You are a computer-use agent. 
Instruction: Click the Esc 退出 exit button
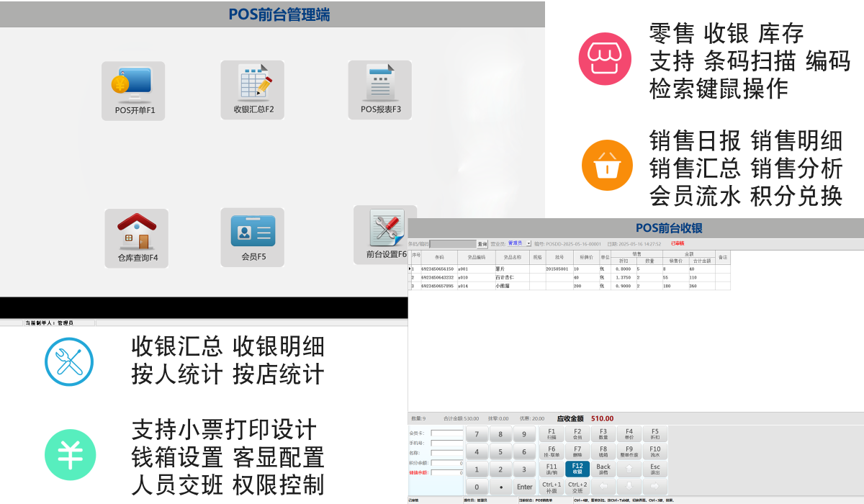[x=654, y=469]
